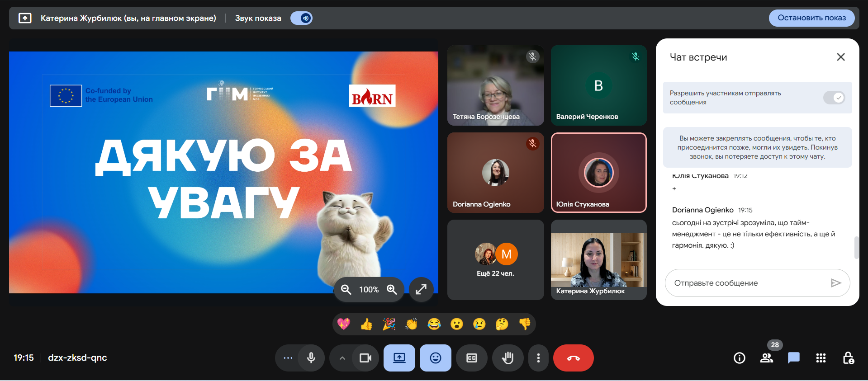Toggle the emoji reactions bar

(435, 358)
